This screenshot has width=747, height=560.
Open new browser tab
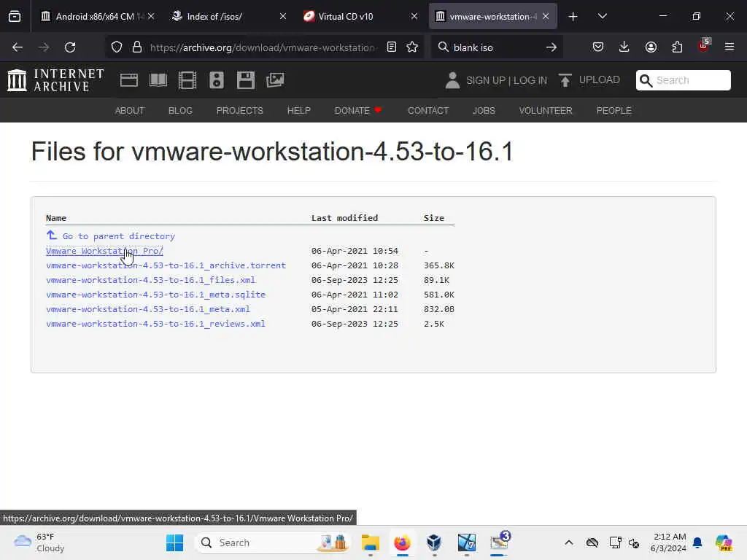(573, 17)
